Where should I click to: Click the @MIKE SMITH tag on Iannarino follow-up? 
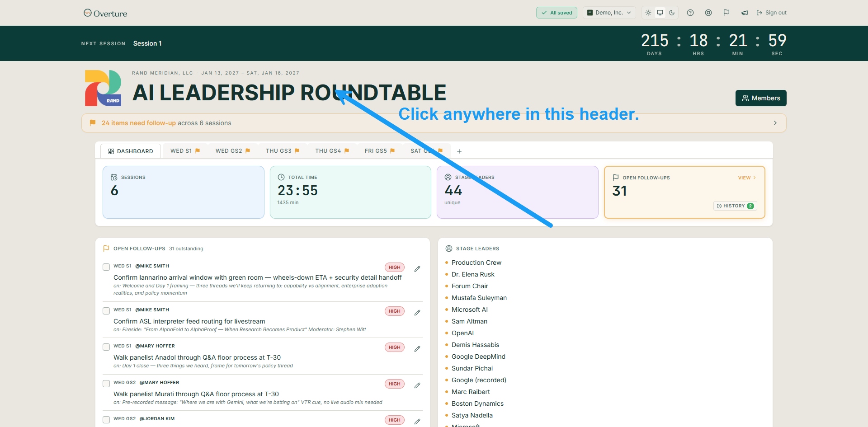152,266
